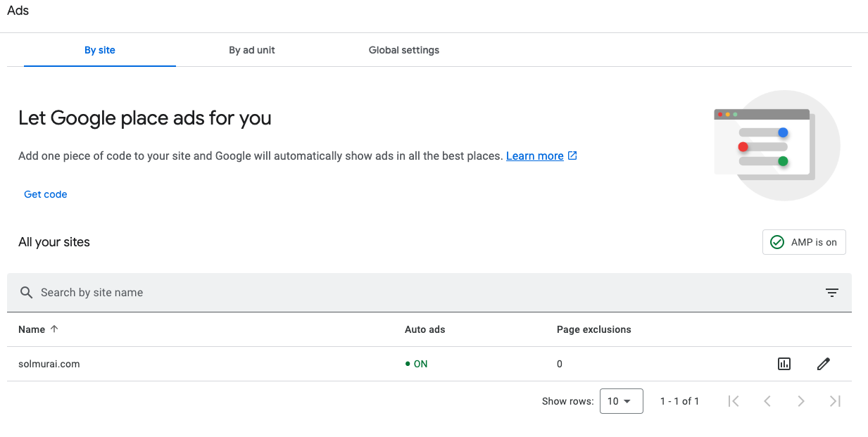The height and width of the screenshot is (437, 868).
Task: Click the external link icon beside Learn more
Action: click(x=572, y=156)
